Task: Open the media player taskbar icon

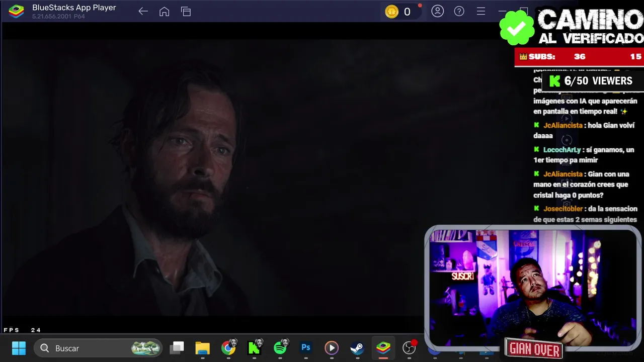Action: (331, 348)
